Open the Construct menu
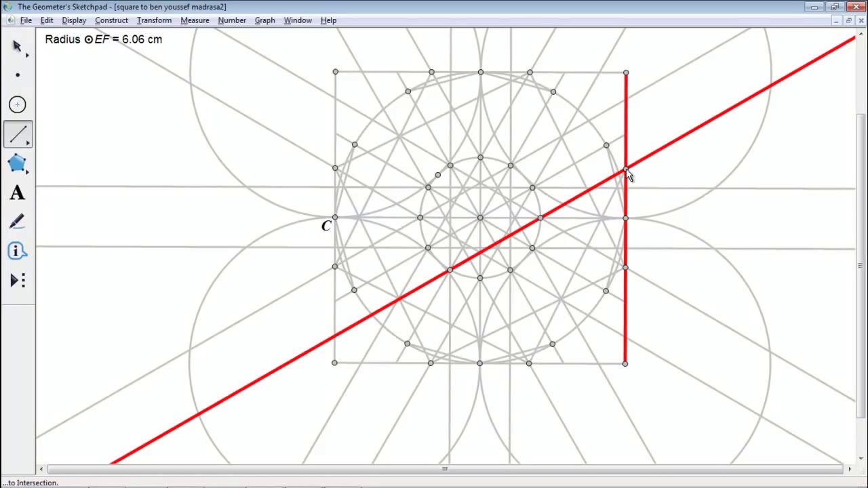Screen dimensions: 868x488 pyautogui.click(x=111, y=20)
